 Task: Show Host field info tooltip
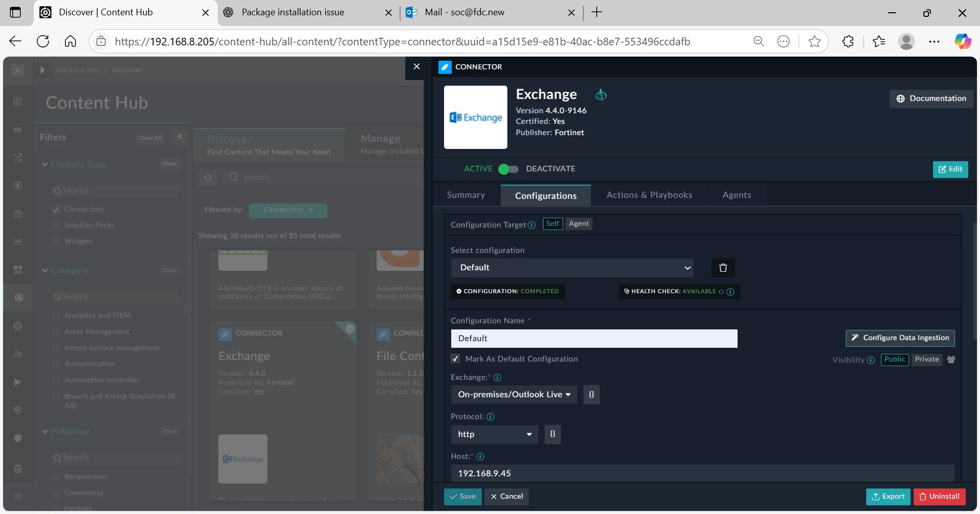coord(480,457)
